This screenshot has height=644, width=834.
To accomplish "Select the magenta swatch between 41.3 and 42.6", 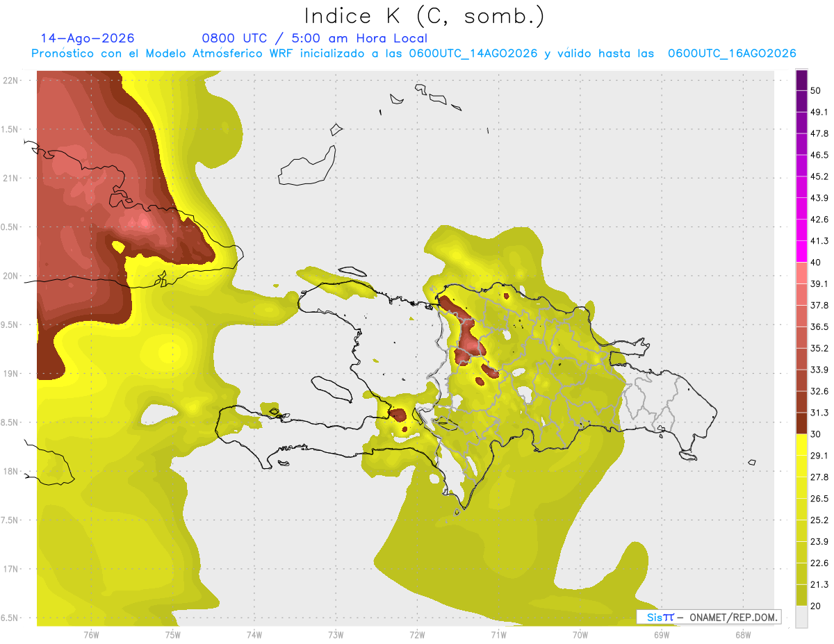I will pyautogui.click(x=802, y=230).
